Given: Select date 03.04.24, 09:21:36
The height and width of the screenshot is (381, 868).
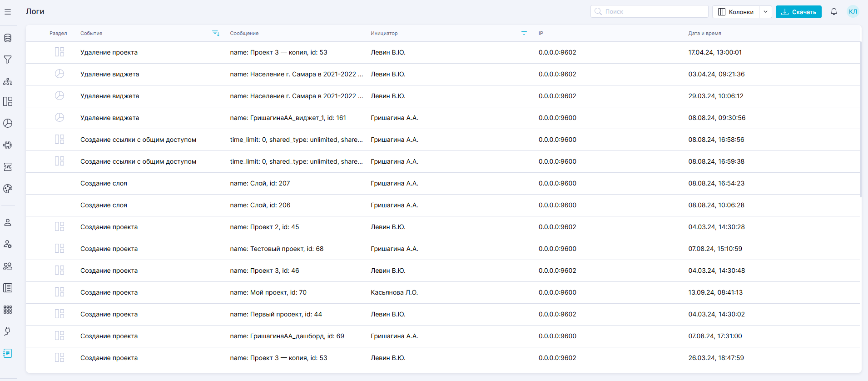Looking at the screenshot, I should click(716, 74).
